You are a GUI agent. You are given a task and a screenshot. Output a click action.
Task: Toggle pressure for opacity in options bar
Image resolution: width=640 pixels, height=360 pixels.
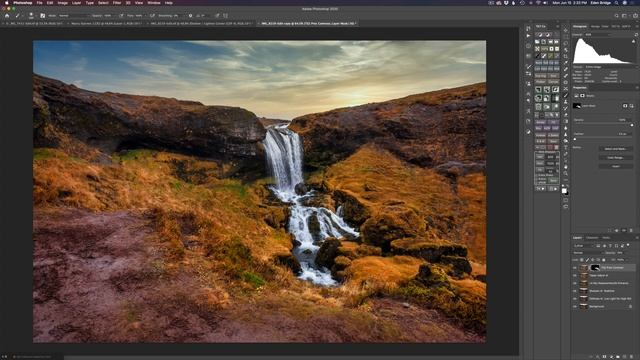[x=121, y=16]
